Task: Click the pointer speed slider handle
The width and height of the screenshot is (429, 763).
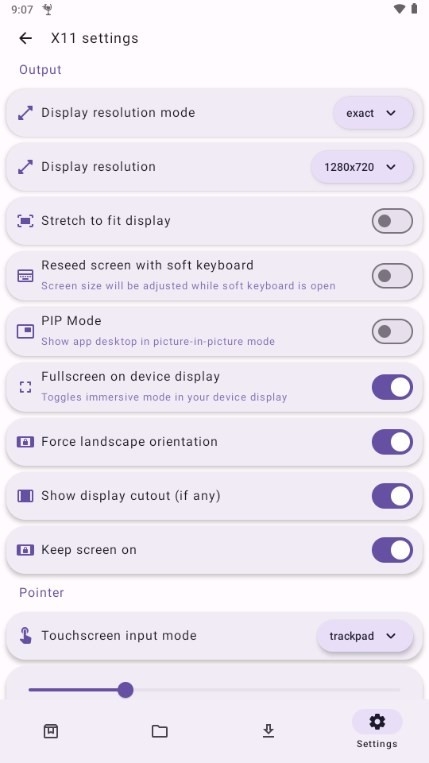Action: click(x=125, y=690)
